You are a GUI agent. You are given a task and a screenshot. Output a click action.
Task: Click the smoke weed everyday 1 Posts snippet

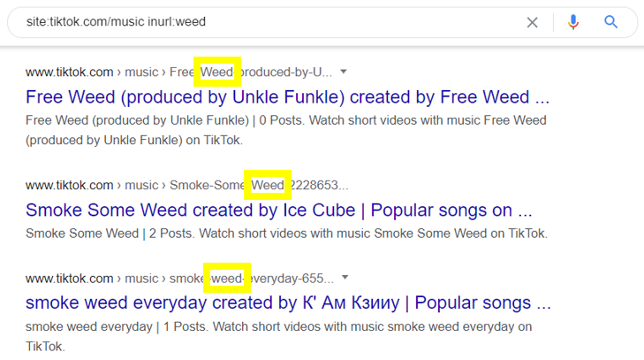tap(278, 336)
